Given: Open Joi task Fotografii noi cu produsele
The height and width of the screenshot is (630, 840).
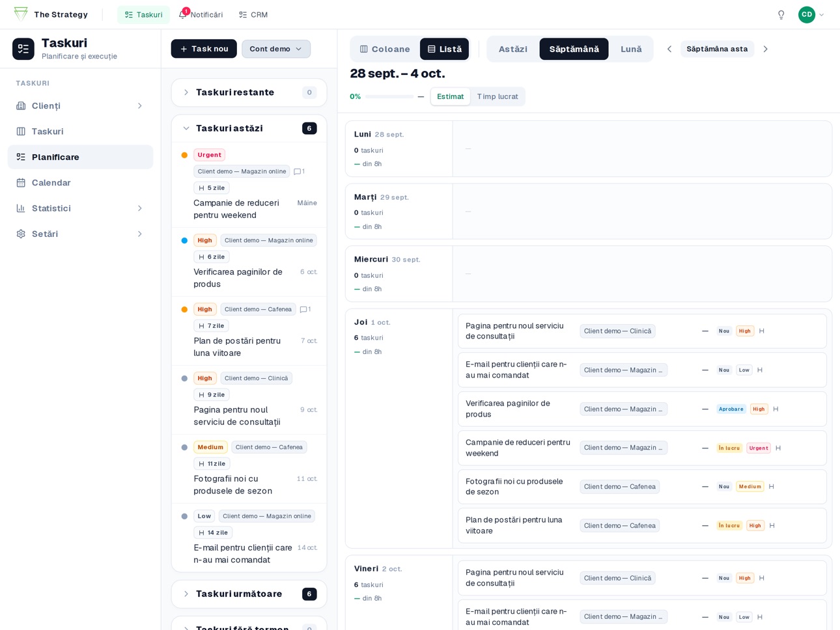Looking at the screenshot, I should pyautogui.click(x=642, y=487).
